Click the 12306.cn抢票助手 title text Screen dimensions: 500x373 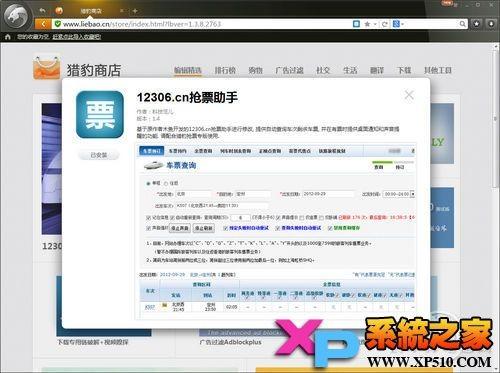pyautogui.click(x=187, y=97)
